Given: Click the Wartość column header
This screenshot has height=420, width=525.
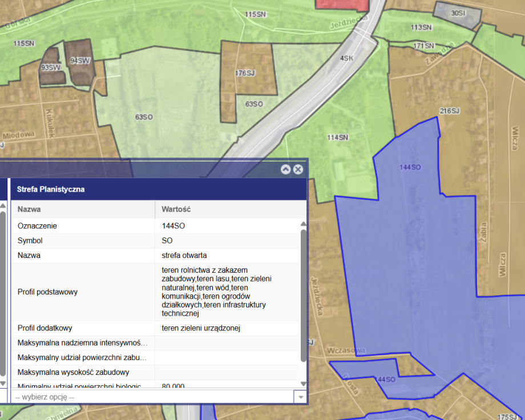Looking at the screenshot, I should [x=228, y=209].
